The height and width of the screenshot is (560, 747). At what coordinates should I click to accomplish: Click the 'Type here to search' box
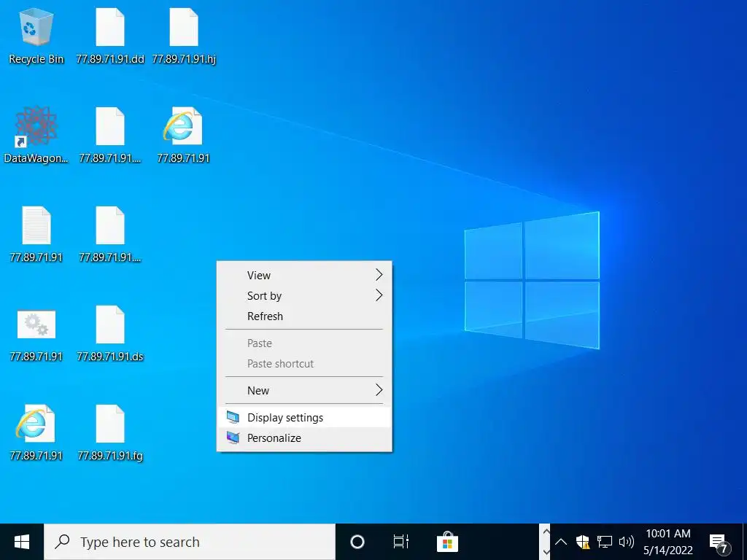click(190, 542)
